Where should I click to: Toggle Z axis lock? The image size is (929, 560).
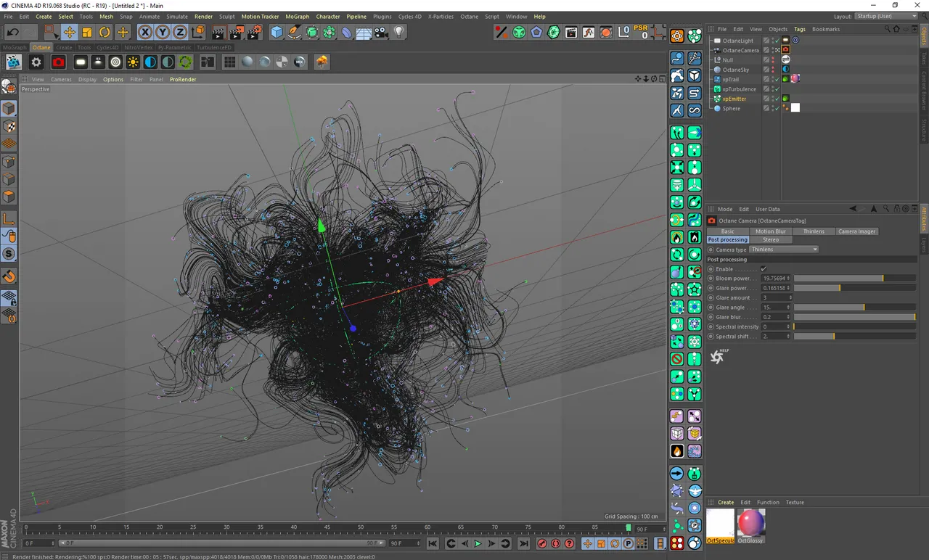pyautogui.click(x=180, y=32)
